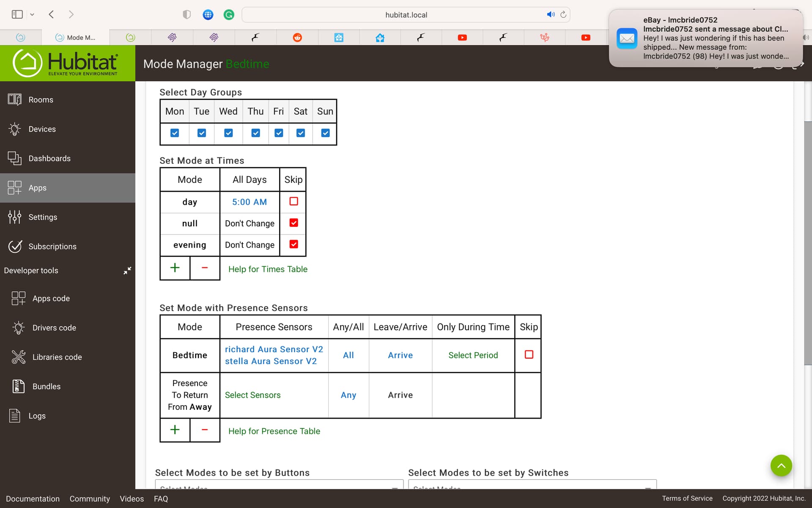Open the Subscriptions checkmark icon
812x508 pixels.
point(15,246)
